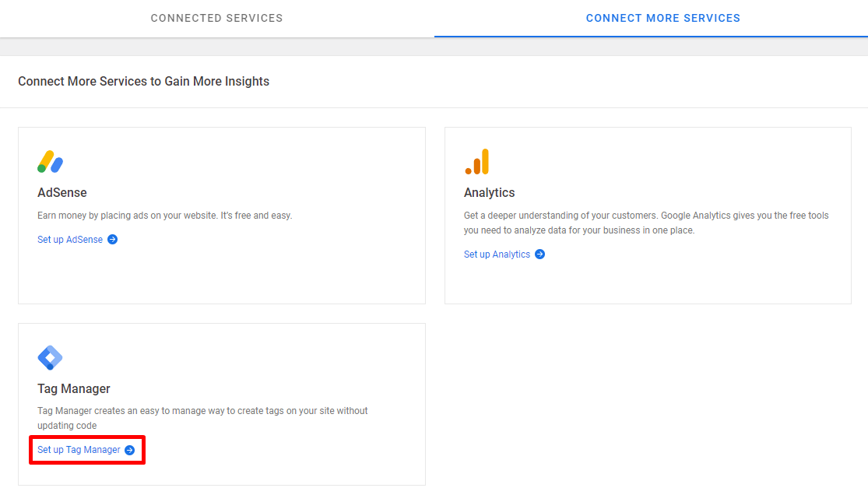Click the arrow icon beside Set up AdSense

coord(112,240)
